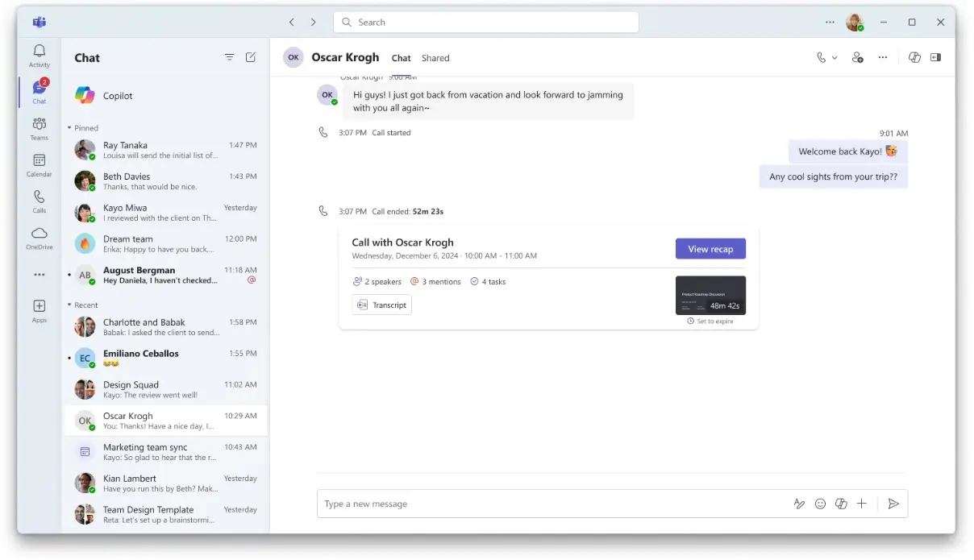Open the emoji picker in message box

[820, 504]
